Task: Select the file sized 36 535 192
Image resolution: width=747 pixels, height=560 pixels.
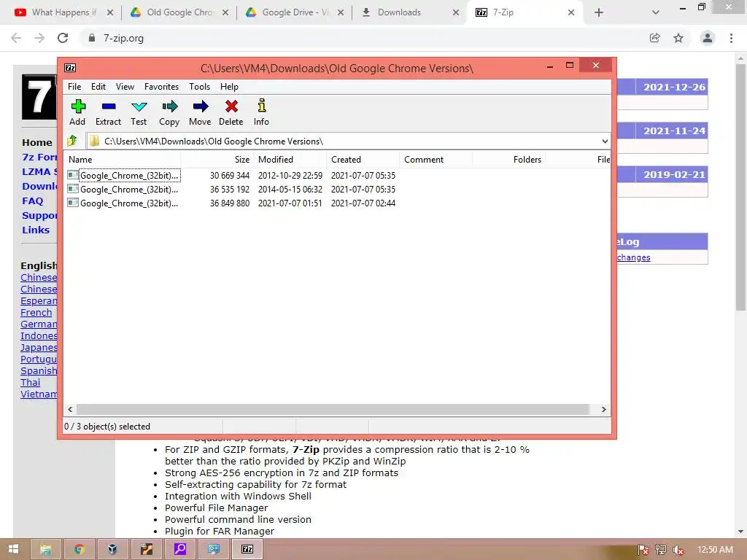Action: pos(337,189)
